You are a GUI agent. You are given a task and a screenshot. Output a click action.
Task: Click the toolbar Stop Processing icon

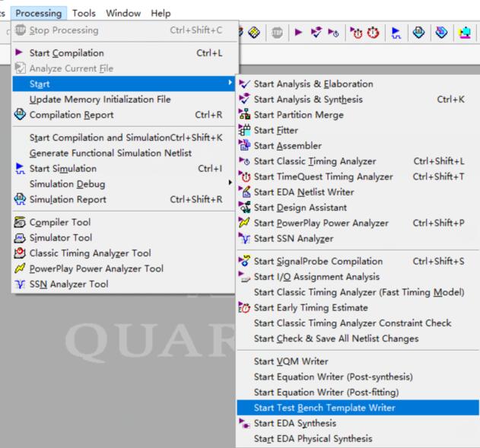tap(277, 33)
